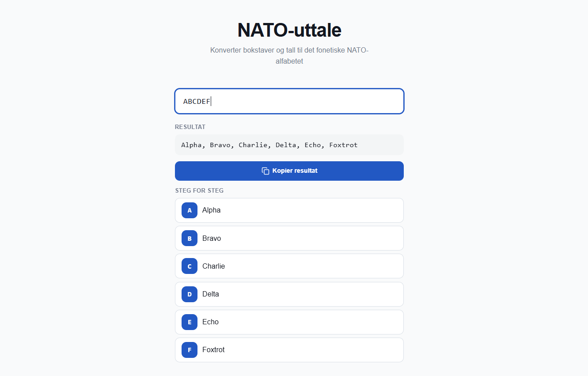Click the copy icon on Kopier resultat

coord(266,171)
